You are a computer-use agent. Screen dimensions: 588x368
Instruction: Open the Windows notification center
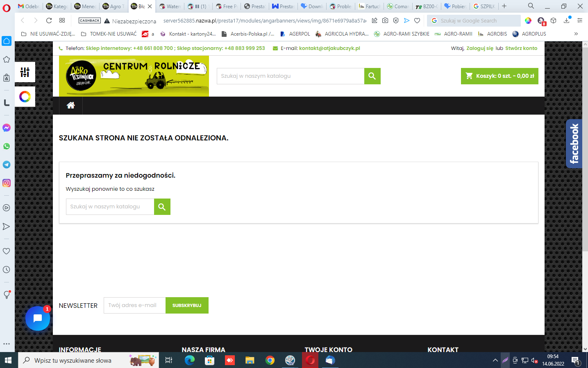click(575, 360)
